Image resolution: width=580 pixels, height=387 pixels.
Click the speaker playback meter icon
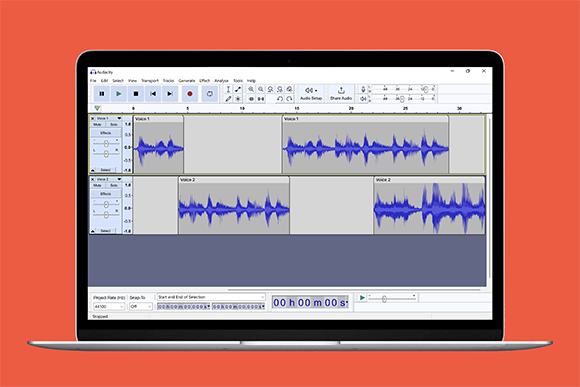[x=363, y=99]
